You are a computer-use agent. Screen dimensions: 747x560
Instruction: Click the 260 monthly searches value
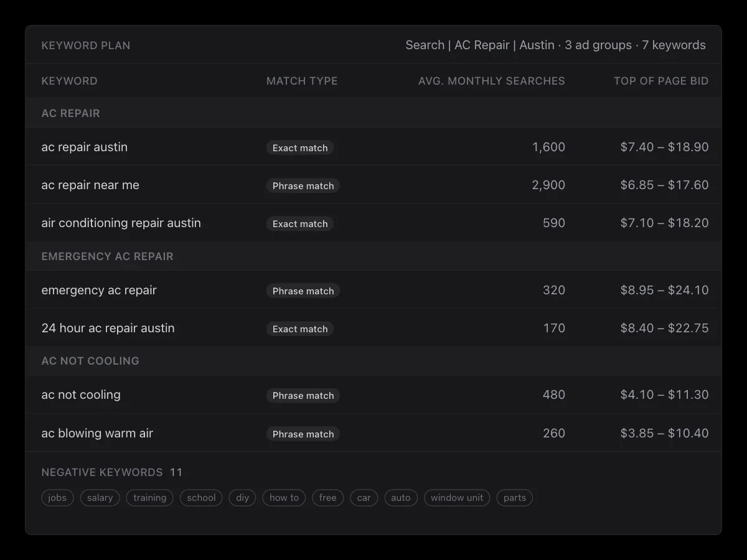pyautogui.click(x=554, y=434)
